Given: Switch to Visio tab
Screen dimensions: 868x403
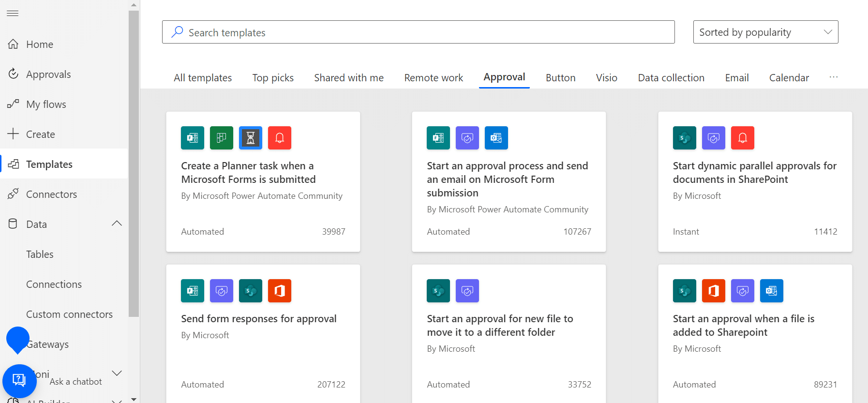Looking at the screenshot, I should click(x=606, y=77).
